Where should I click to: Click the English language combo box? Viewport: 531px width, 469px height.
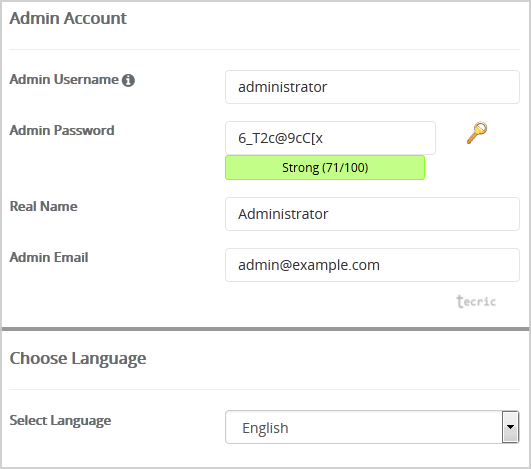pos(372,427)
